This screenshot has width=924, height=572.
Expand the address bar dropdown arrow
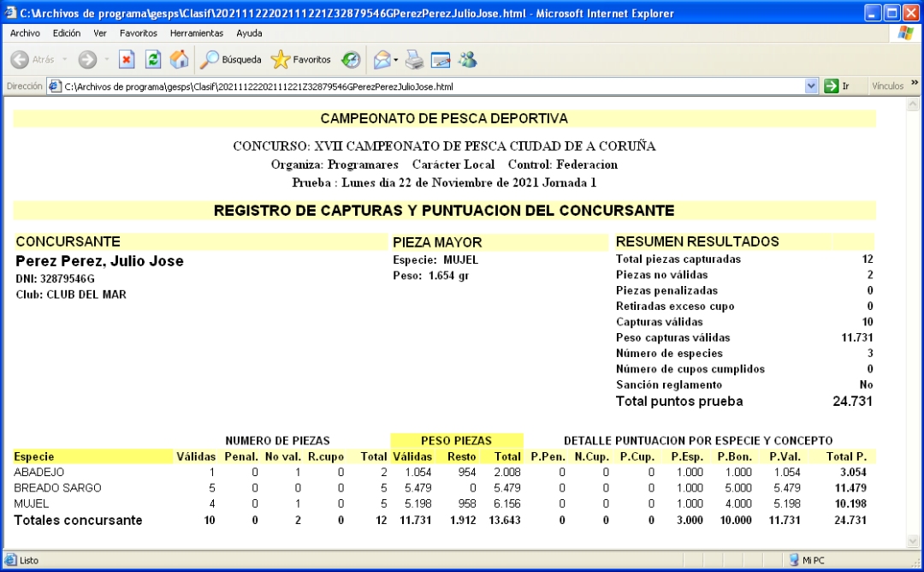(x=812, y=86)
